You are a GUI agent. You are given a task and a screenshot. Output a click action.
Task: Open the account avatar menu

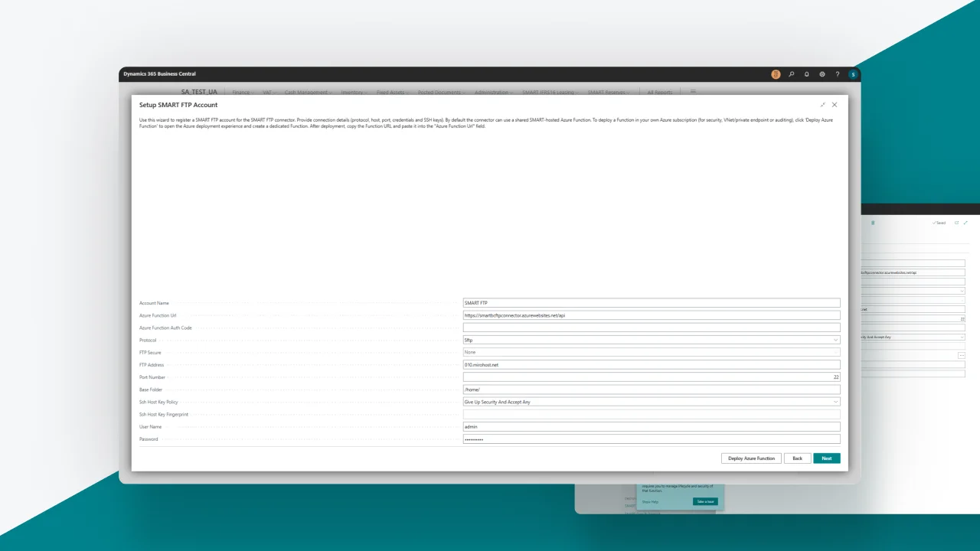pyautogui.click(x=853, y=74)
